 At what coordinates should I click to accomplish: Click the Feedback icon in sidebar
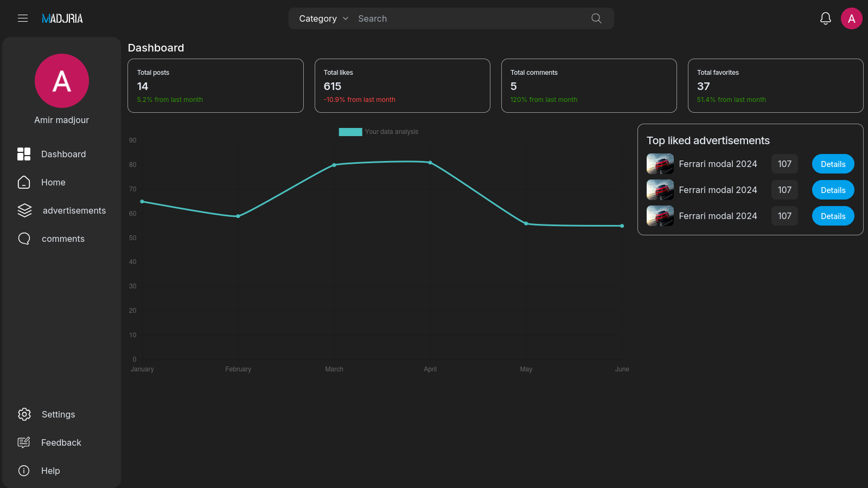click(24, 442)
